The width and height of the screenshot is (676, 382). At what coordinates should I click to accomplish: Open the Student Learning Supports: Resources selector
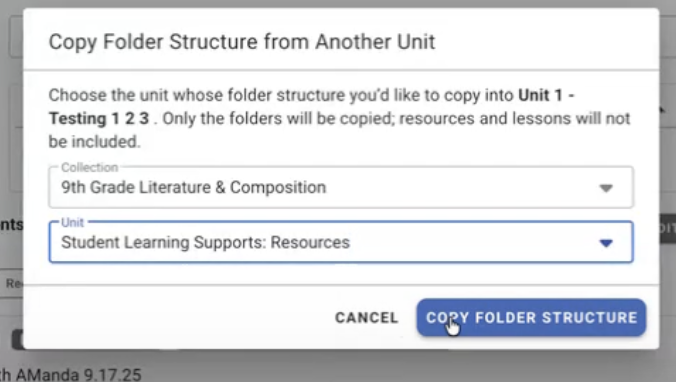coord(341,242)
